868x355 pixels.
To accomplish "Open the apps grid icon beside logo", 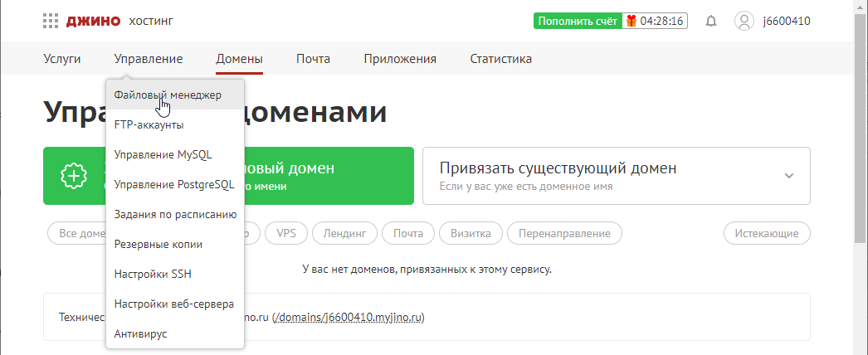I will pyautogui.click(x=51, y=21).
